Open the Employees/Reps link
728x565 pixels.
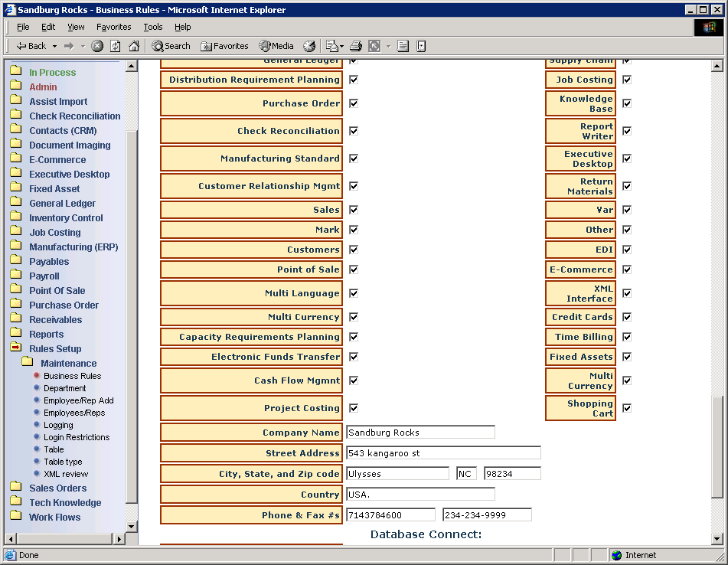(x=74, y=413)
